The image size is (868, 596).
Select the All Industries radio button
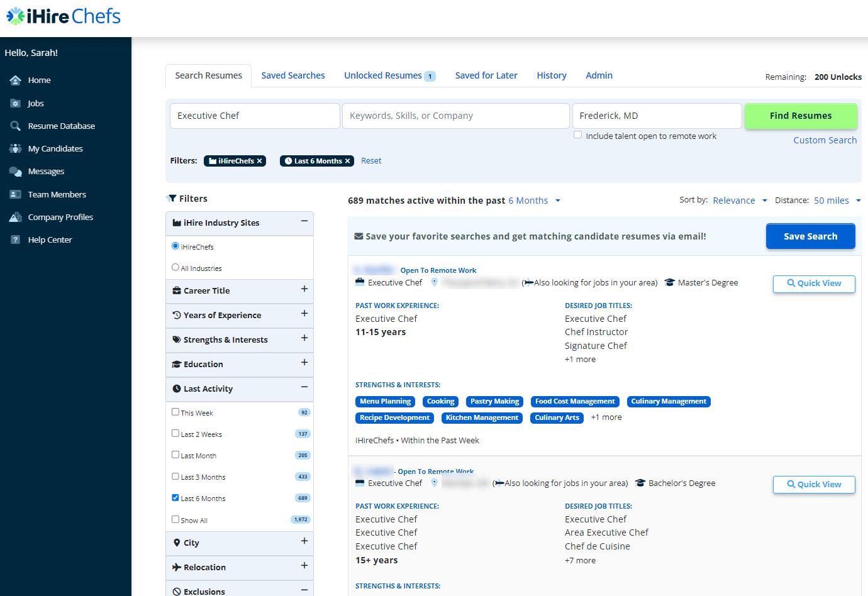pos(175,267)
